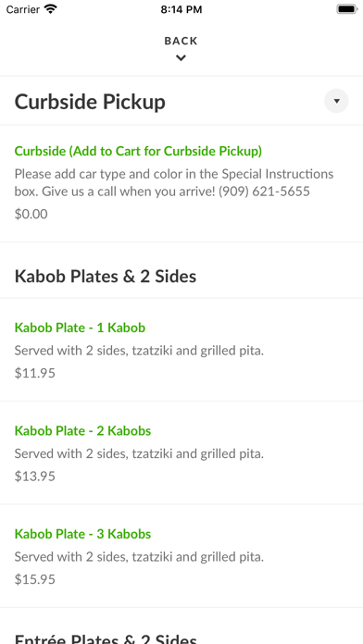Tap description under Kabob Plate - 2 Kabobs
The image size is (363, 644).
click(139, 453)
